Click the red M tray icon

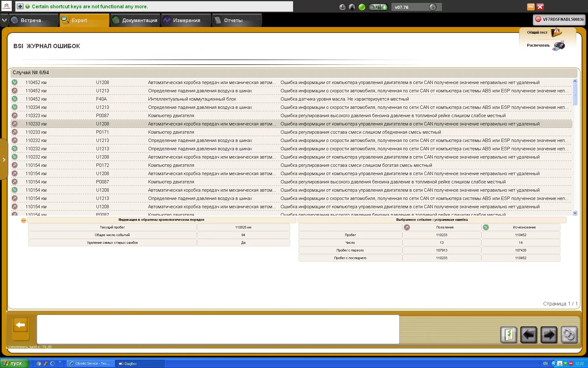coord(571,363)
